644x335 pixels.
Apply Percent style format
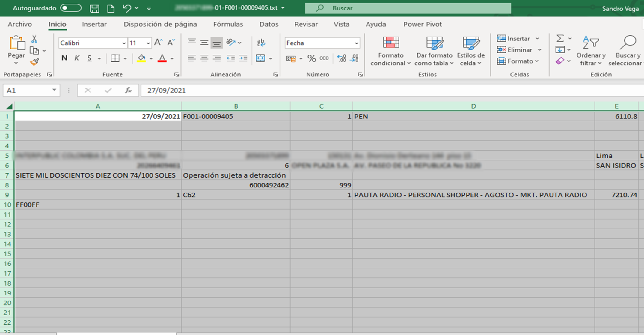tap(312, 58)
